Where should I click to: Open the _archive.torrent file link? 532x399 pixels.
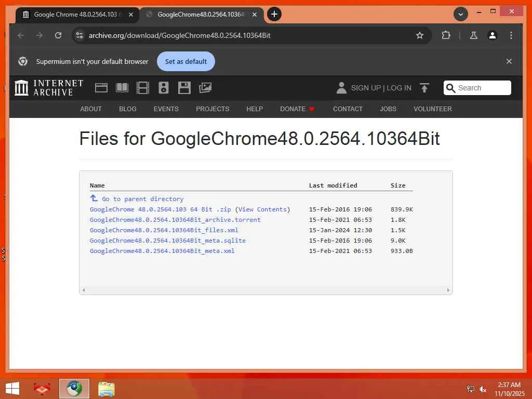click(175, 220)
